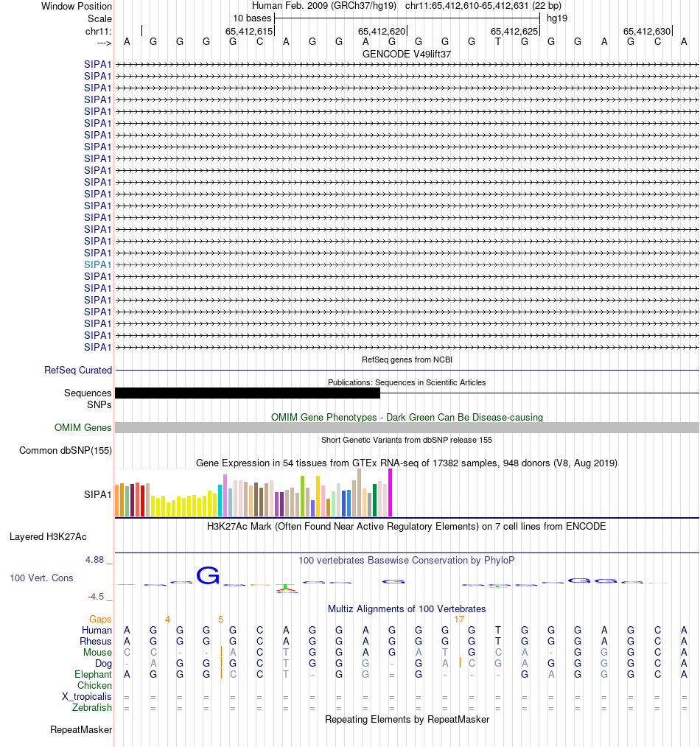Click the Chicken species row label

click(95, 686)
